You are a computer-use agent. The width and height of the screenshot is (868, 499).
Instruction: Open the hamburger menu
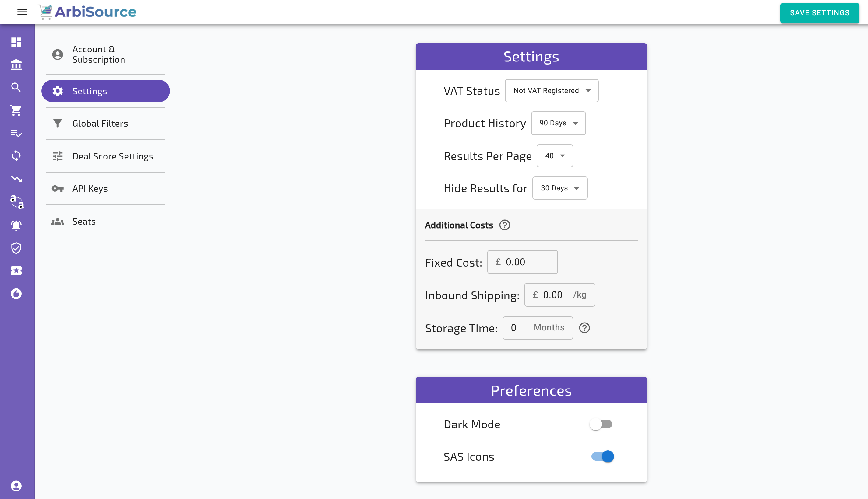point(22,12)
